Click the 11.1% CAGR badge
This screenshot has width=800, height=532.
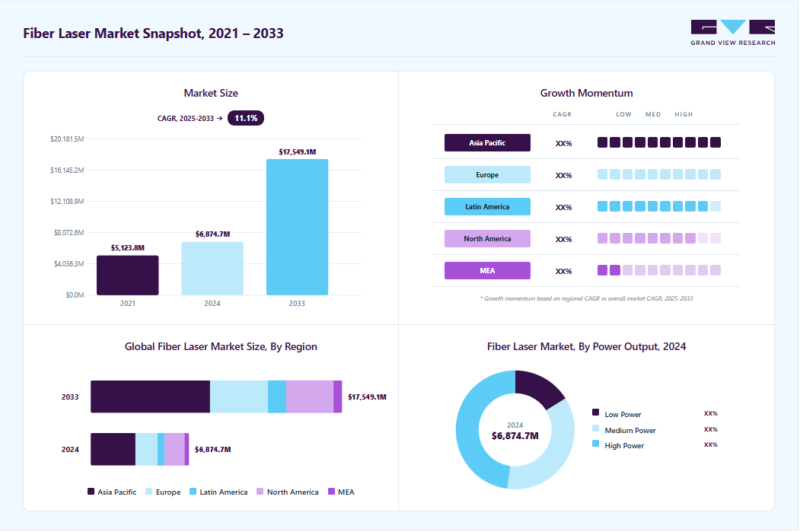[245, 118]
